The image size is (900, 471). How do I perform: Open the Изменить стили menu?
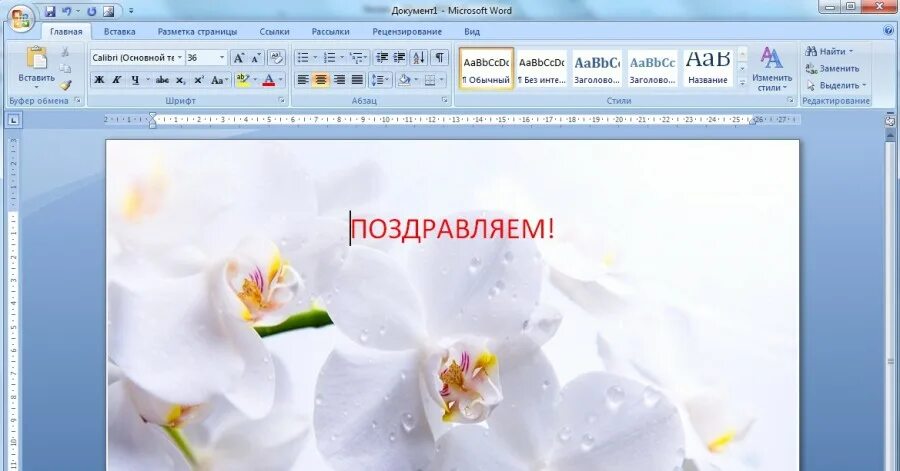tap(771, 69)
